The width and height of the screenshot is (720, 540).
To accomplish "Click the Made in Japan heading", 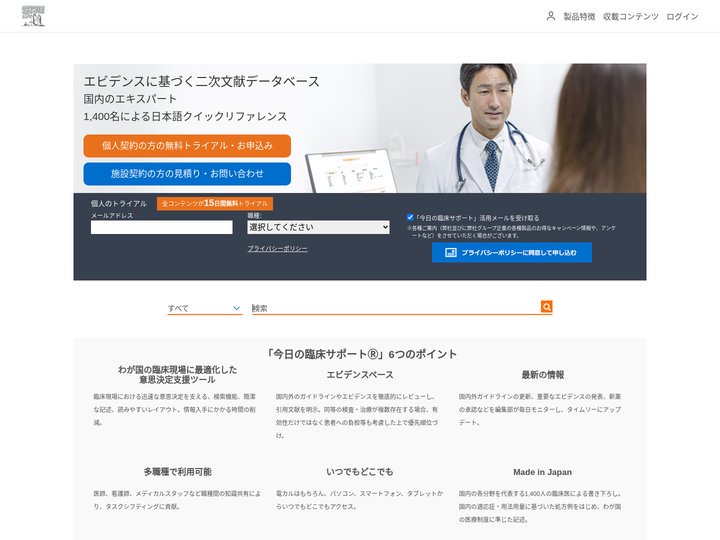I will pyautogui.click(x=542, y=472).
